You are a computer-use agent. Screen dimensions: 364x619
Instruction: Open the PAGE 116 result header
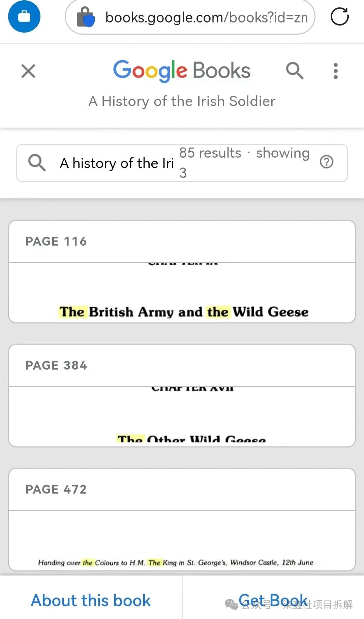(182, 241)
